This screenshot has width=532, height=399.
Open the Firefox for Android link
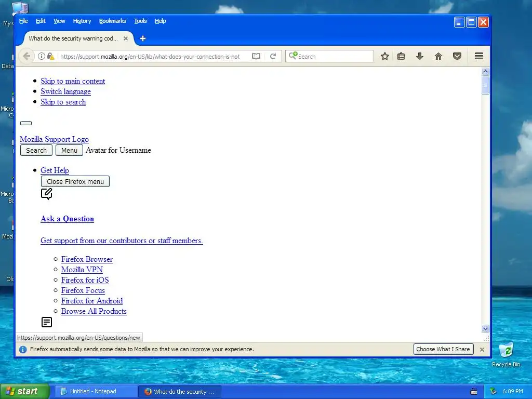coord(92,301)
